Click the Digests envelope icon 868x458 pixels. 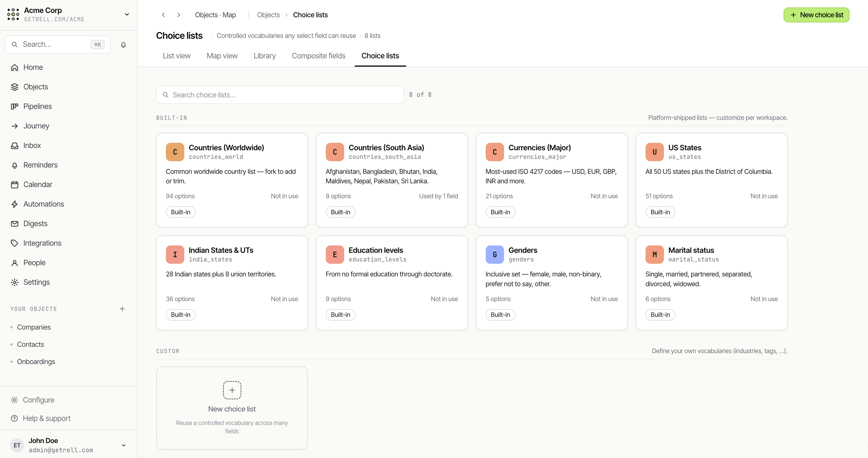[x=14, y=224]
